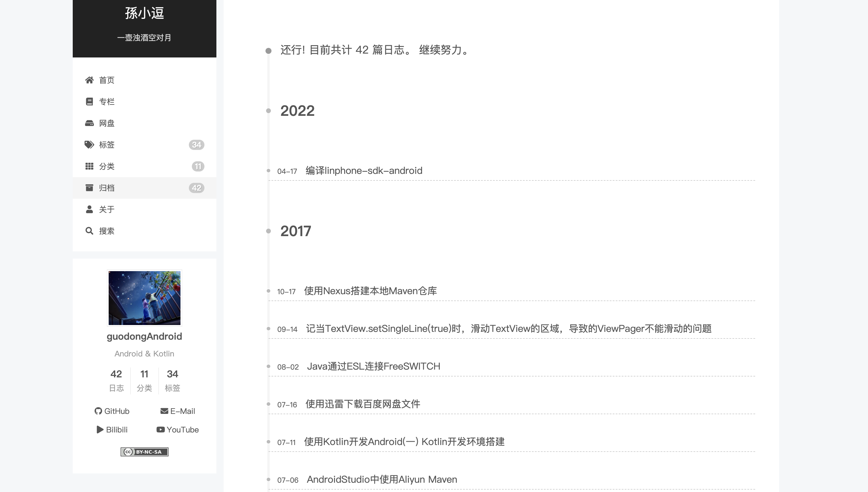
Task: Open 网盘 via the drive icon
Action: point(89,123)
